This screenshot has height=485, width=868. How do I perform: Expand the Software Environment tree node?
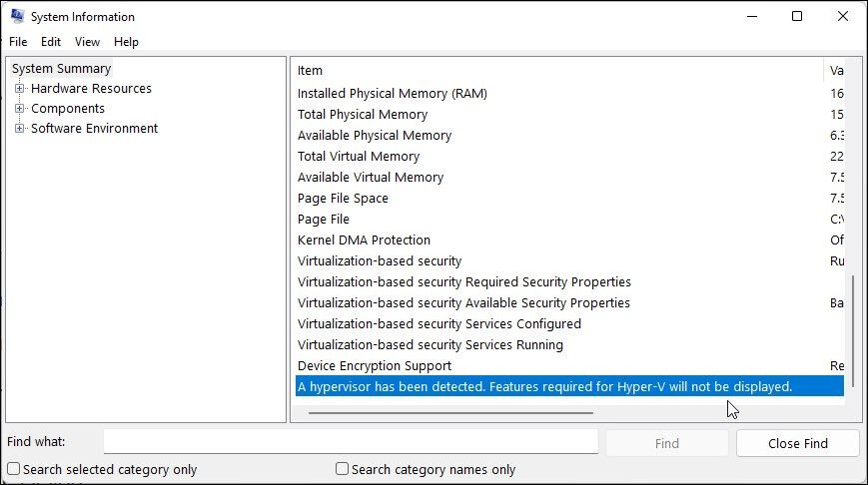point(19,129)
